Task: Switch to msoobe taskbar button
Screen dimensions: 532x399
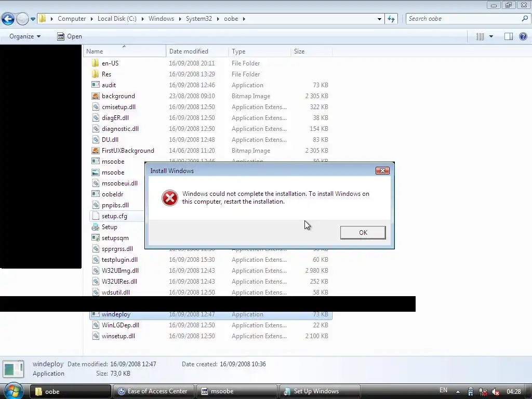Action: (x=237, y=391)
